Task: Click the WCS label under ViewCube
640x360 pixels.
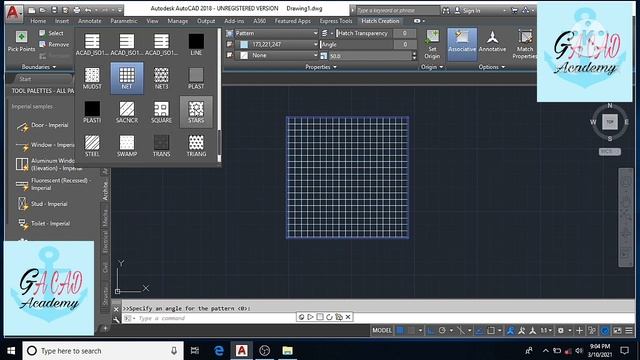Action: 609,151
